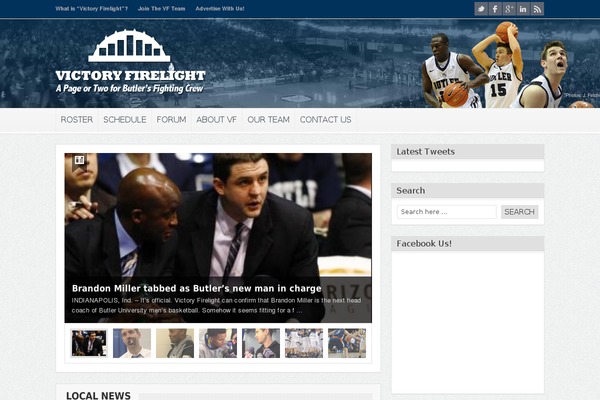The image size is (600, 400).
Task: Click the article excerpt starting 'INDIANAPOLIS, Ind.'
Action: [216, 305]
